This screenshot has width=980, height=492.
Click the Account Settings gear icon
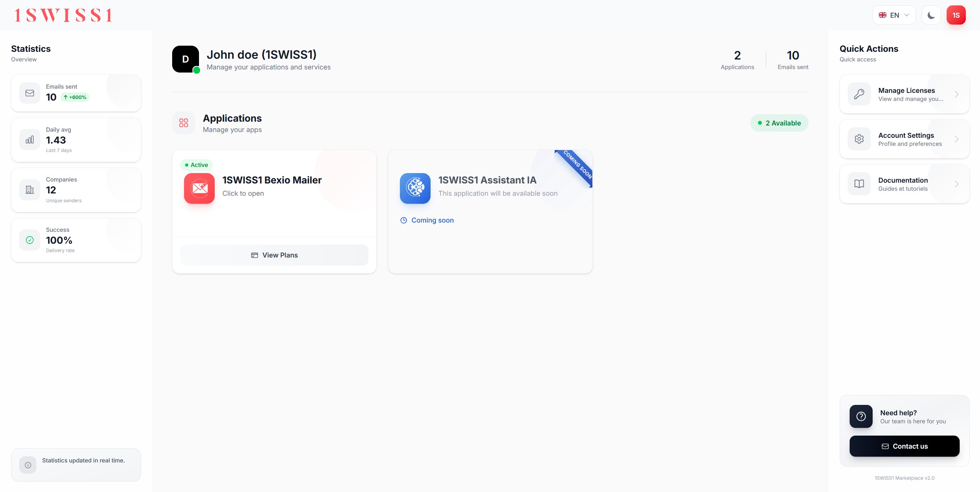[859, 139]
